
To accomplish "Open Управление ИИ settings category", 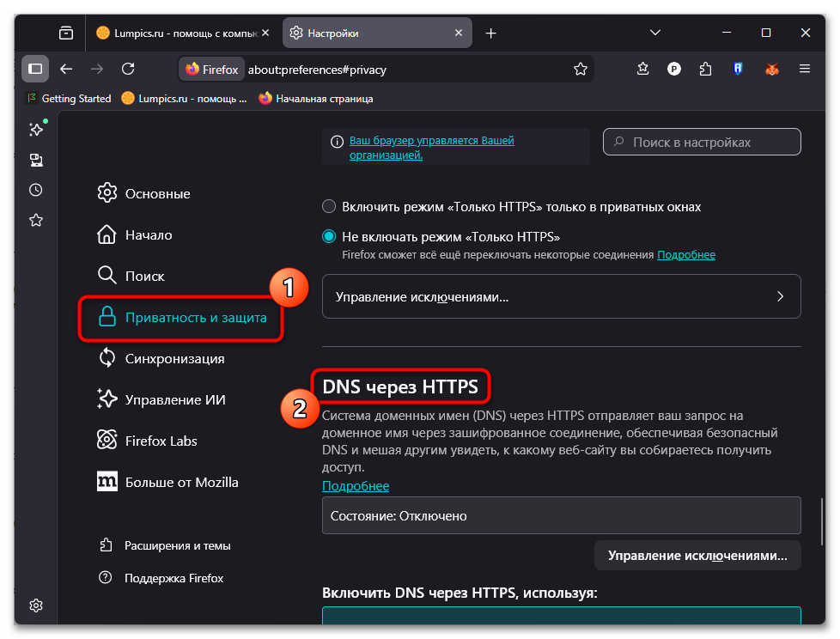I will 161,399.
